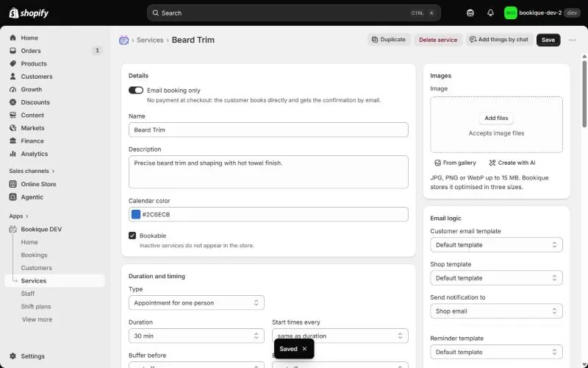
Task: Open the Sidekick assistant icon in top bar
Action: [470, 13]
